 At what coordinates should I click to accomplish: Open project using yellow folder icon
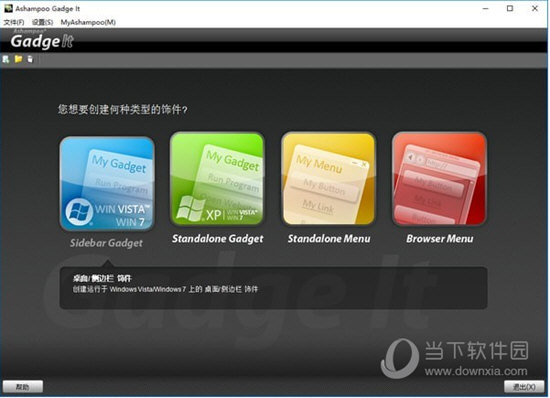(18, 59)
